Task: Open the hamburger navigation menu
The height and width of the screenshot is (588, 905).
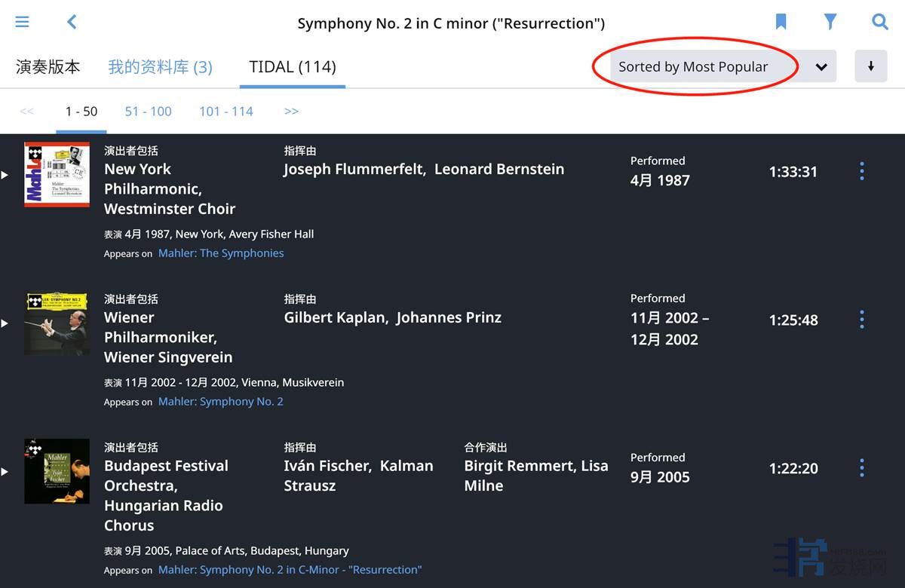Action: point(23,22)
